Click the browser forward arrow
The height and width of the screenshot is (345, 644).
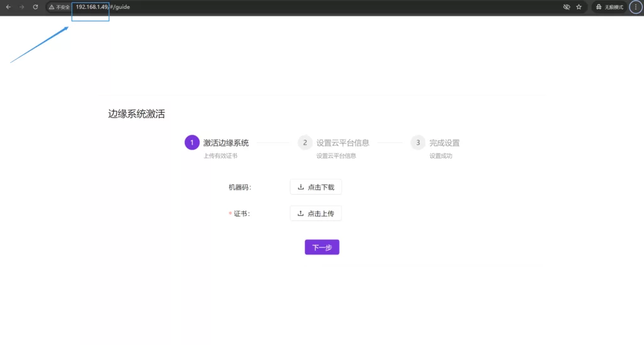pyautogui.click(x=22, y=7)
